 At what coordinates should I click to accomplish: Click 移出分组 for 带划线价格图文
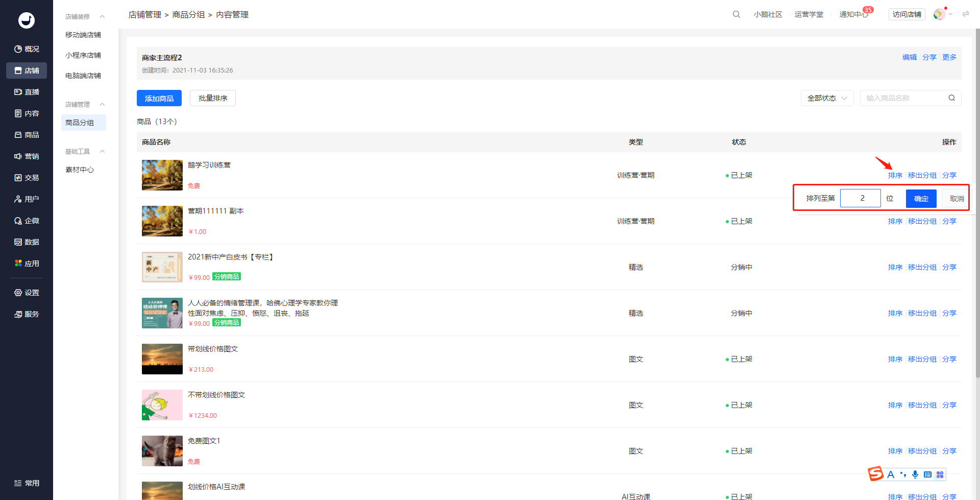tap(922, 359)
